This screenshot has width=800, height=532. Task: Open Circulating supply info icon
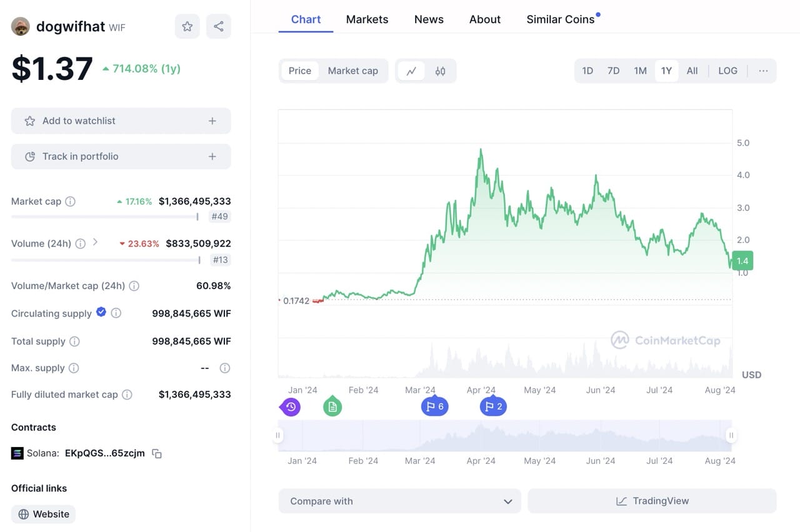116,313
